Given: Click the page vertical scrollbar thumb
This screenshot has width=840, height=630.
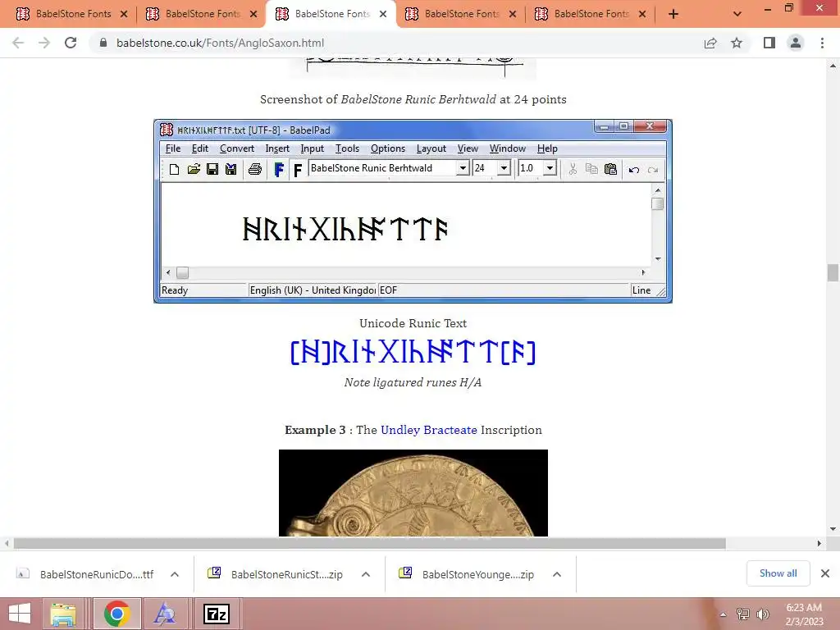Looking at the screenshot, I should tap(833, 272).
